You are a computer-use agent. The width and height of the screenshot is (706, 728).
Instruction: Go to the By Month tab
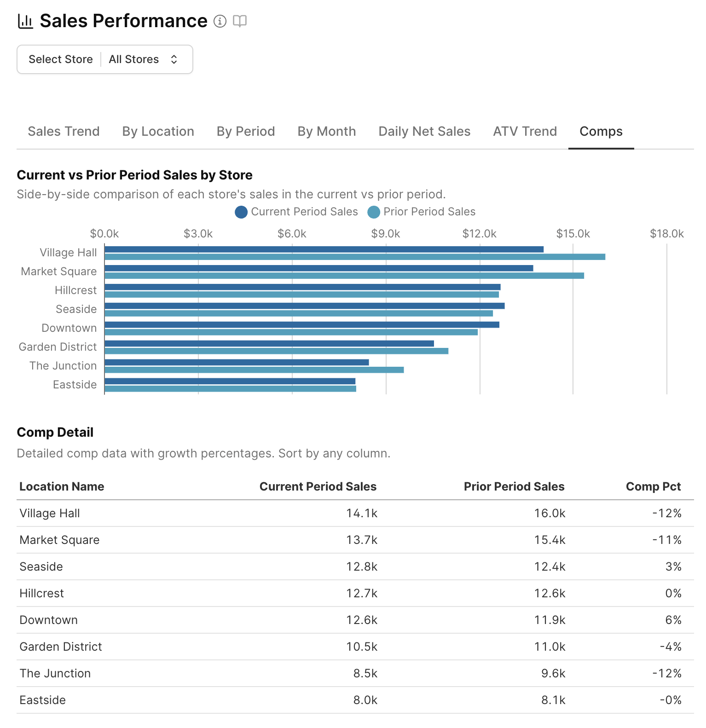point(326,132)
